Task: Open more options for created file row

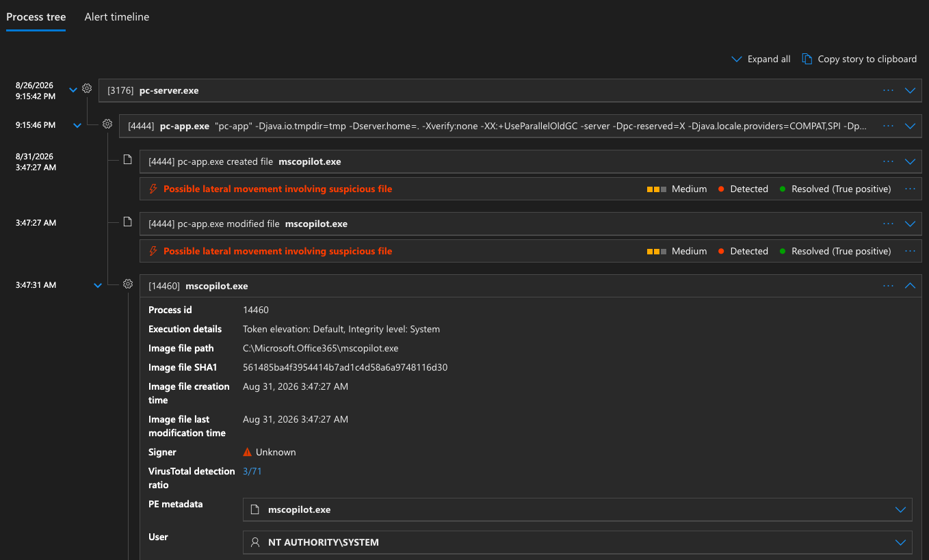Action: click(x=888, y=162)
